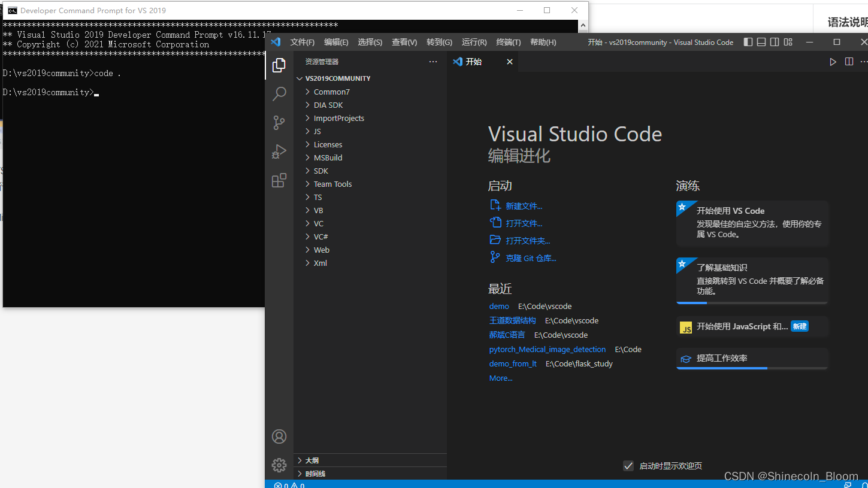868x488 pixels.
Task: Open customize layout icon
Action: 788,42
